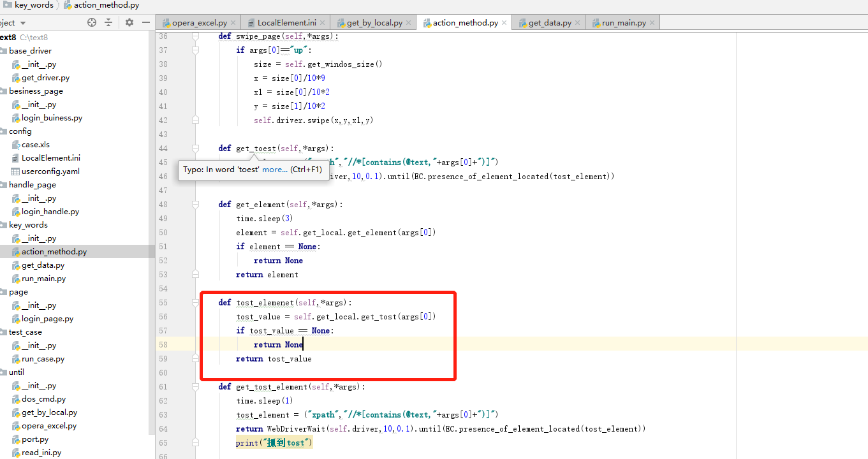Click opera_excel.py icon in project tree
The height and width of the screenshot is (459, 868).
pos(16,426)
